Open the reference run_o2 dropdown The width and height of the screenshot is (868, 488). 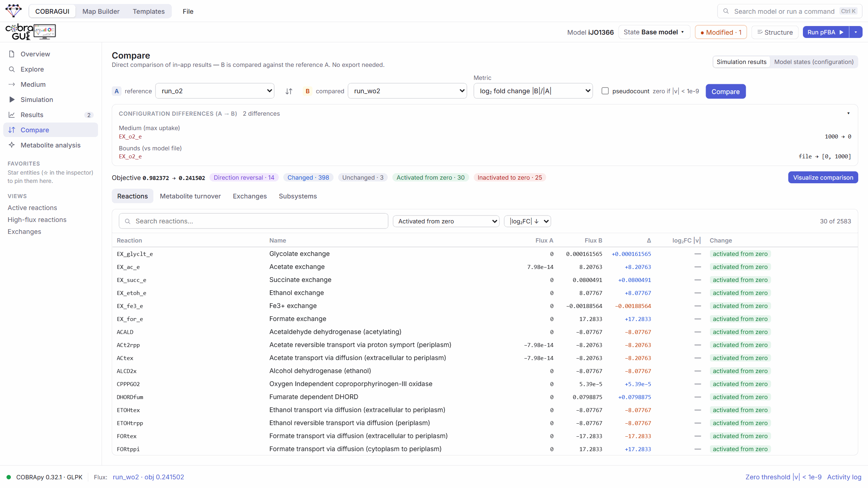215,91
